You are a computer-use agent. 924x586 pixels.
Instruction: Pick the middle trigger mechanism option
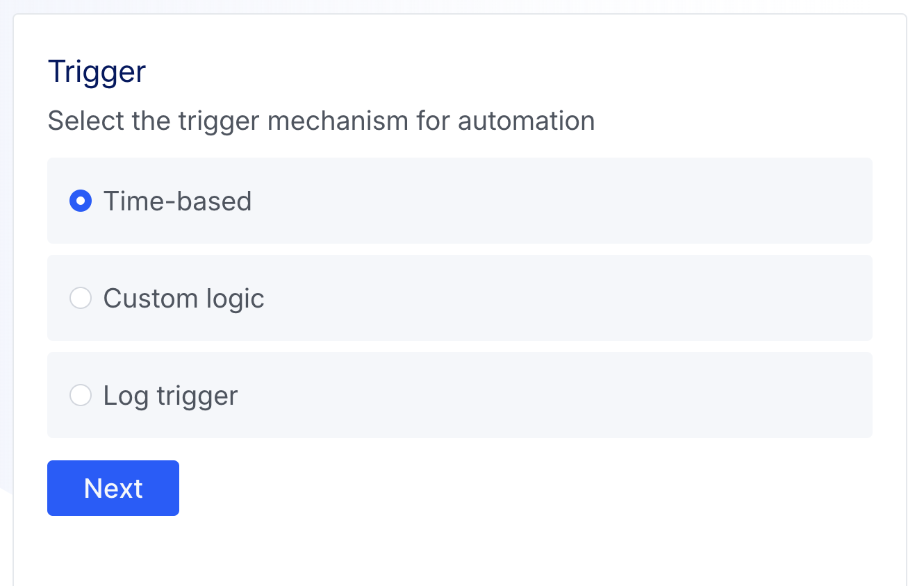pos(81,299)
